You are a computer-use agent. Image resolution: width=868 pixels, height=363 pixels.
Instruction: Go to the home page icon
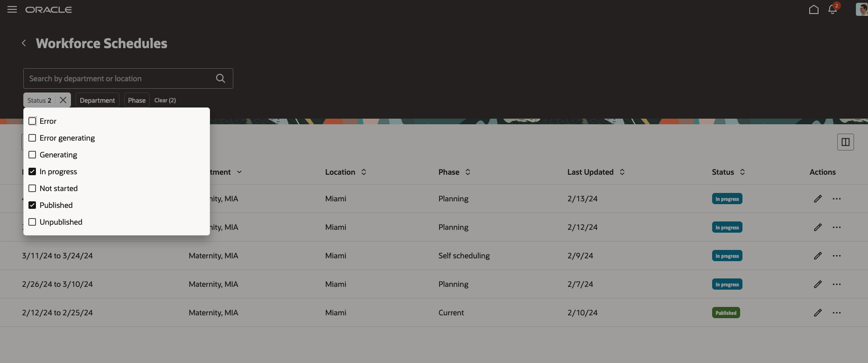pos(813,10)
